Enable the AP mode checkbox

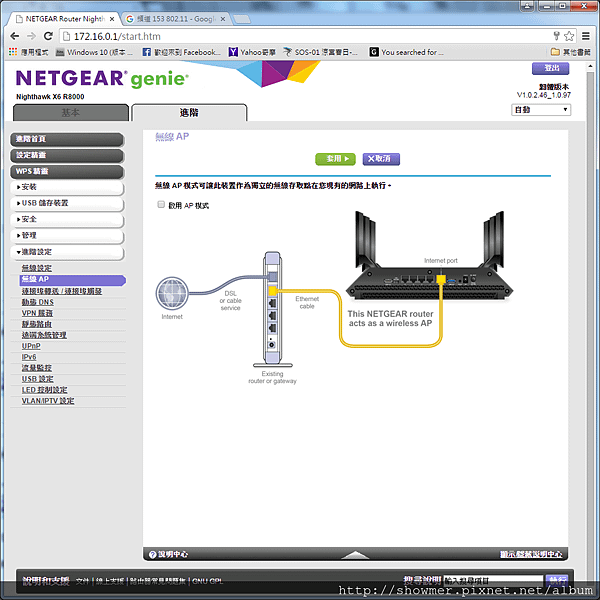pyautogui.click(x=161, y=205)
